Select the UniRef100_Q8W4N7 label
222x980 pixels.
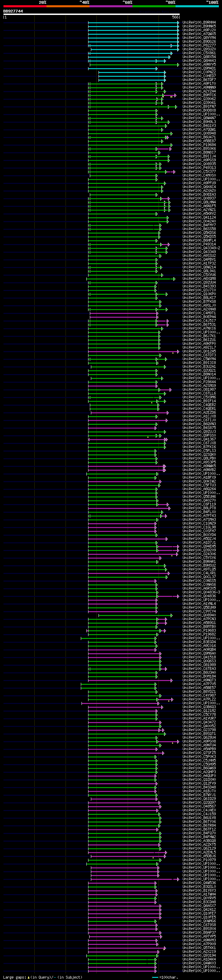[x=199, y=118]
